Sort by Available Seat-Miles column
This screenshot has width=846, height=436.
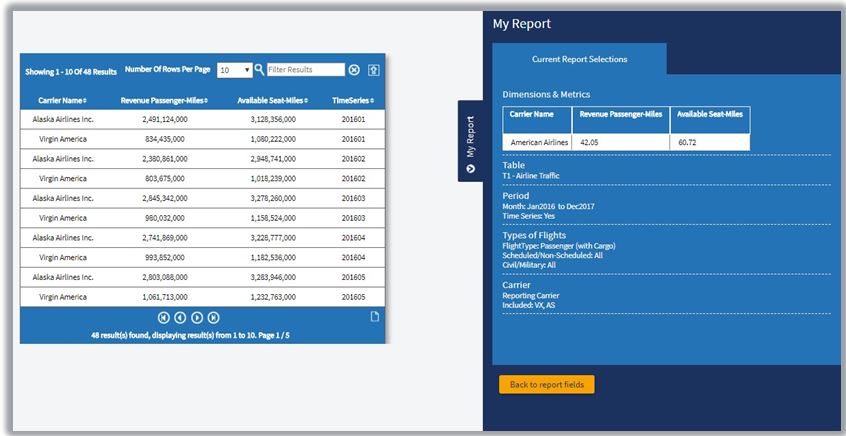click(273, 101)
